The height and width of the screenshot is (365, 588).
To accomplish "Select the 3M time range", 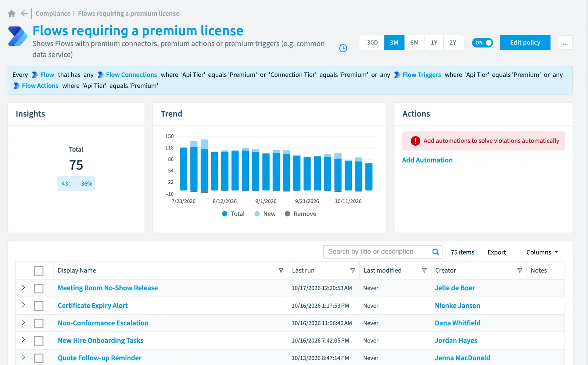I will tap(394, 43).
